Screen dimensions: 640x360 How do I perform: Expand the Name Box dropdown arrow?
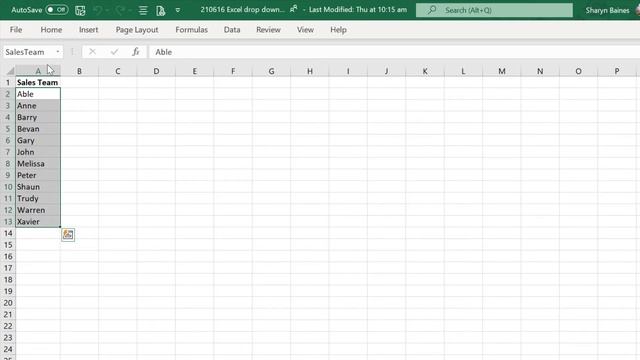[58, 52]
